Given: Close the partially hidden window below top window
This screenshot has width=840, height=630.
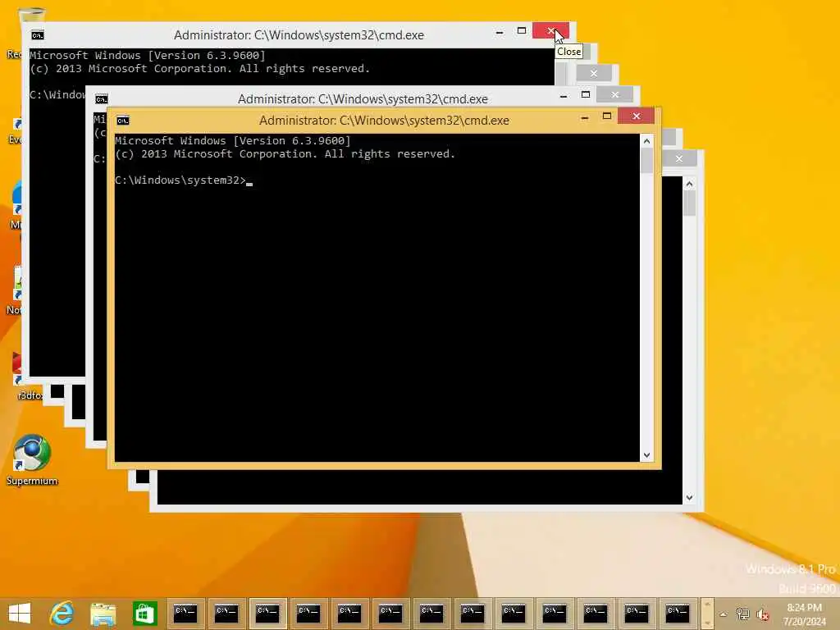Looking at the screenshot, I should point(594,73).
